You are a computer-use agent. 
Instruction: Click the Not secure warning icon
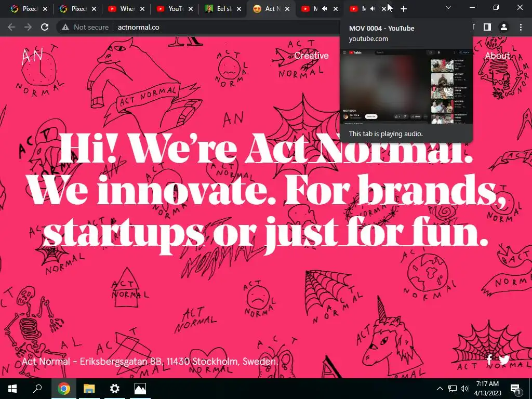pyautogui.click(x=65, y=27)
